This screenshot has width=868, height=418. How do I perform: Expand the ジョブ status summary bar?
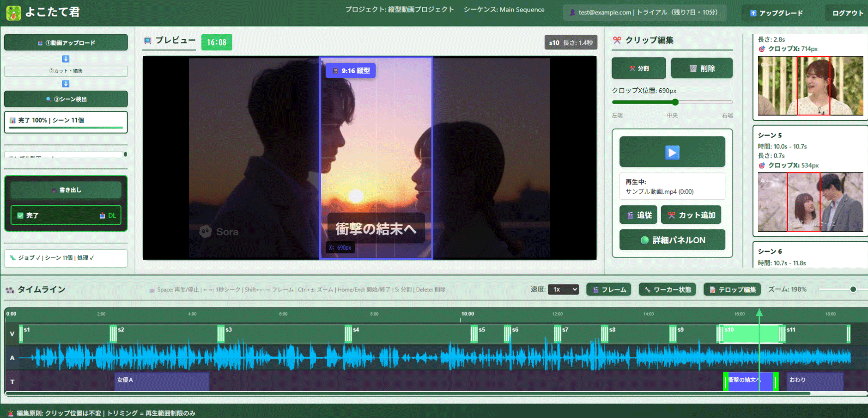click(x=66, y=258)
